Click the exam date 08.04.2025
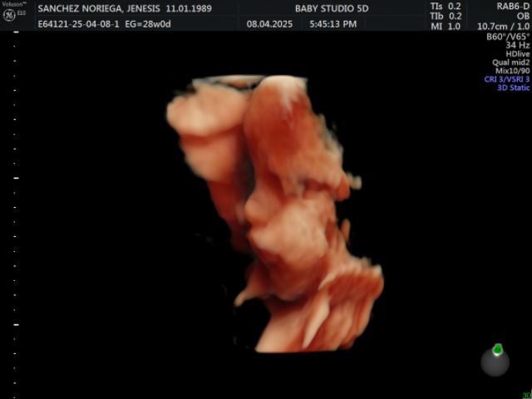The image size is (532, 399). point(268,24)
